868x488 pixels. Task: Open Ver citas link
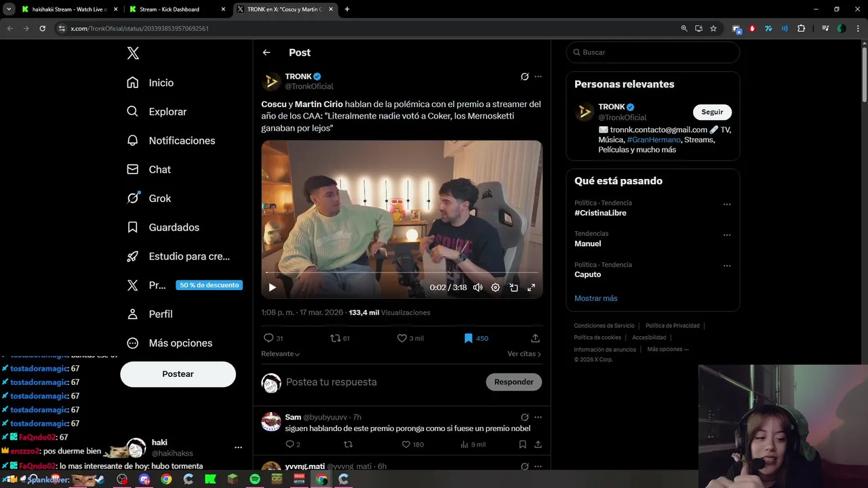pos(524,354)
